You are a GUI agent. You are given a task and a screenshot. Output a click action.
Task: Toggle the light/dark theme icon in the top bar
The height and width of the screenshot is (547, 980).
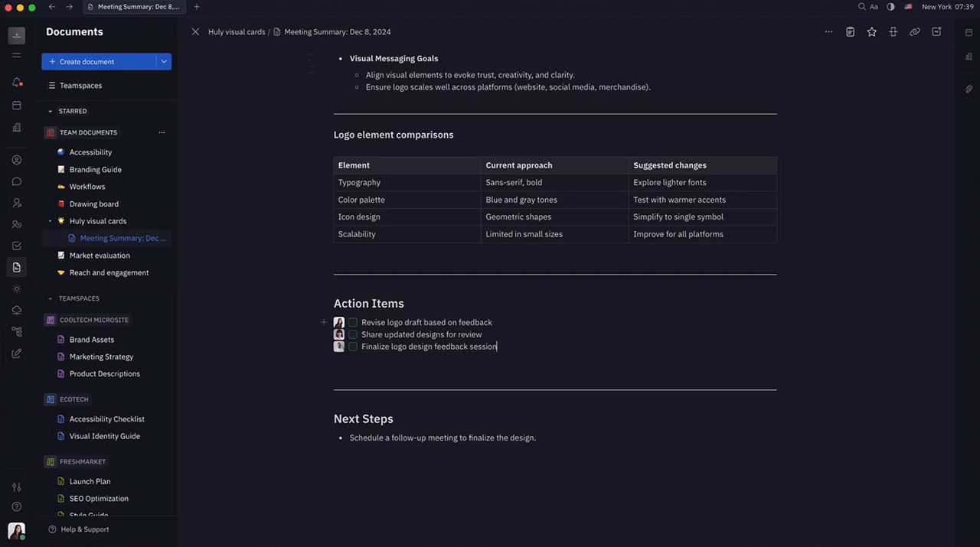(x=890, y=7)
